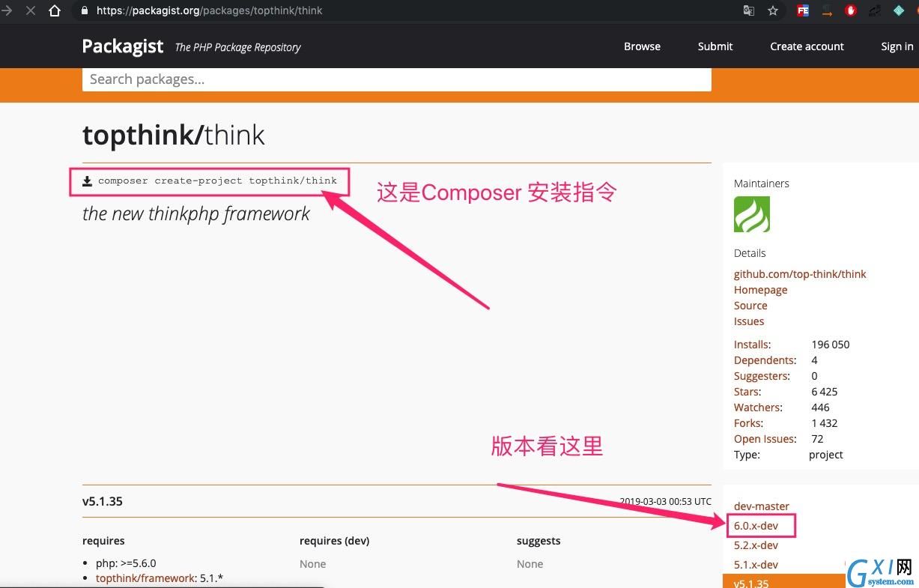Open the red stop-hand adblock extension
The image size is (919, 588).
(851, 10)
